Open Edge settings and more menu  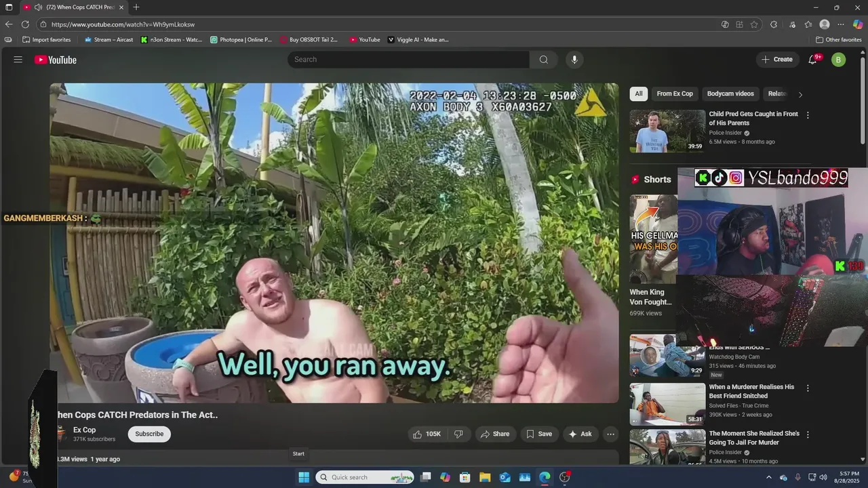pos(842,24)
